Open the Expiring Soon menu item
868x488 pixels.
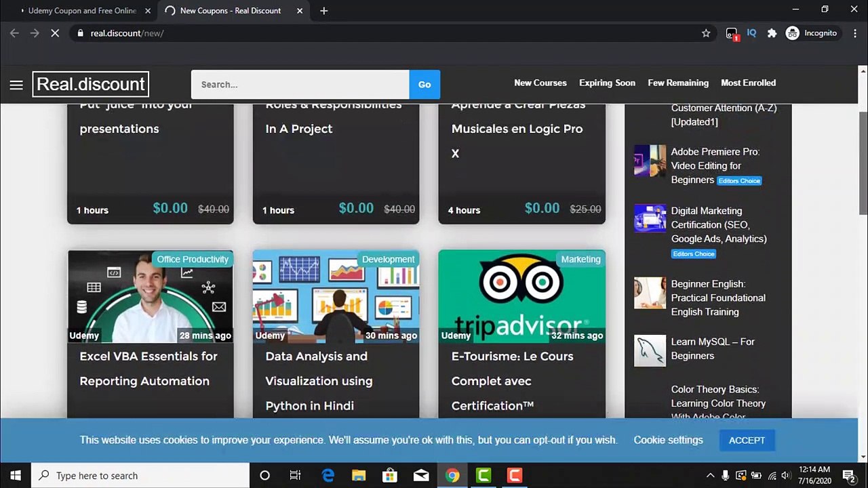tap(607, 83)
